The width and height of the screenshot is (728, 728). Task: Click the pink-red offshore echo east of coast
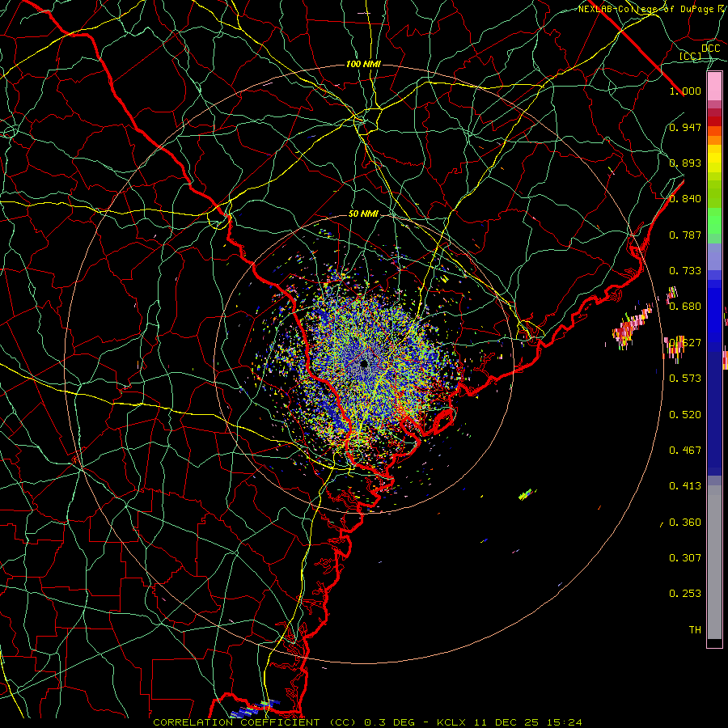pos(632,326)
